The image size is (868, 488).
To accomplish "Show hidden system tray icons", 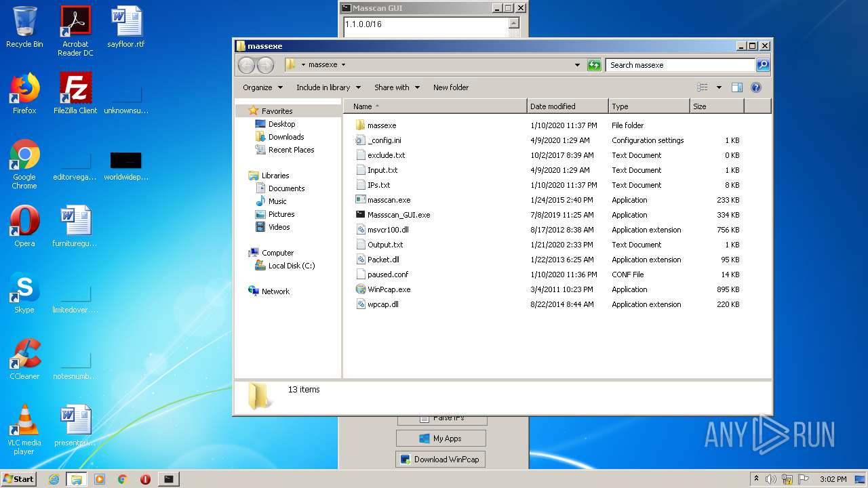I will [756, 479].
